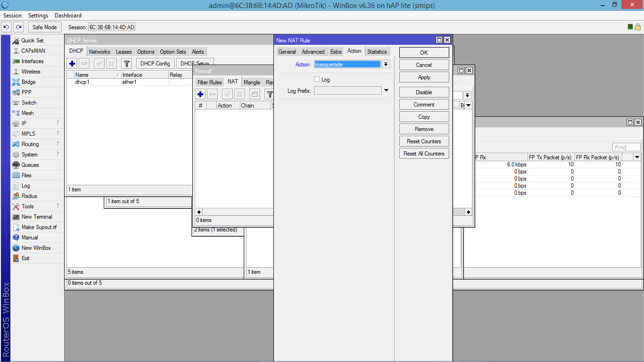
Task: Open the Session menu
Action: pos(12,16)
